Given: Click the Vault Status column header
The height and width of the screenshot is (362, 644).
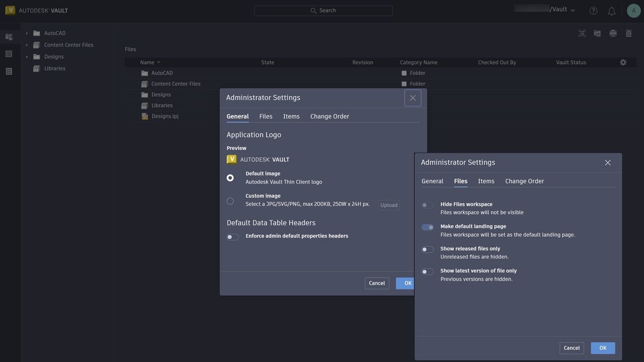Looking at the screenshot, I should pyautogui.click(x=571, y=62).
